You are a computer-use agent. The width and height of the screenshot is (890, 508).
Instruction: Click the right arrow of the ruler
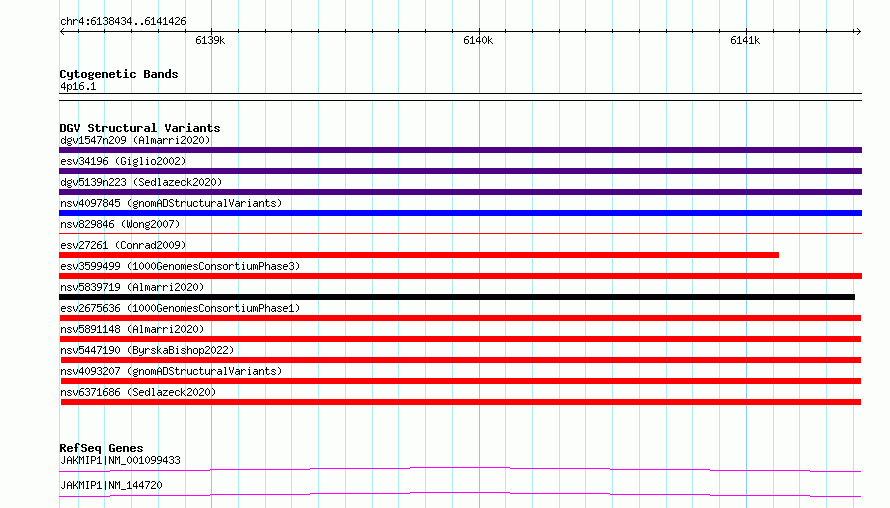858,32
